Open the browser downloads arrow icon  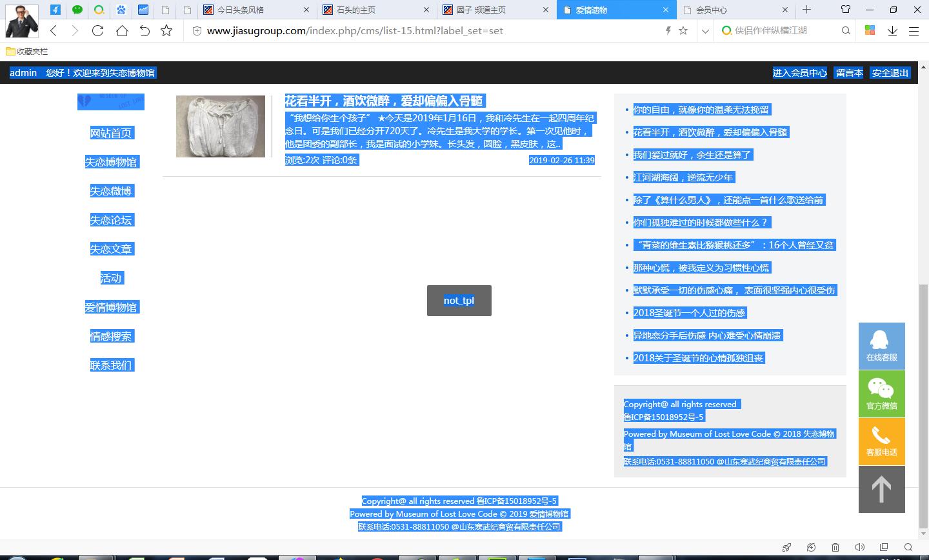tap(892, 30)
